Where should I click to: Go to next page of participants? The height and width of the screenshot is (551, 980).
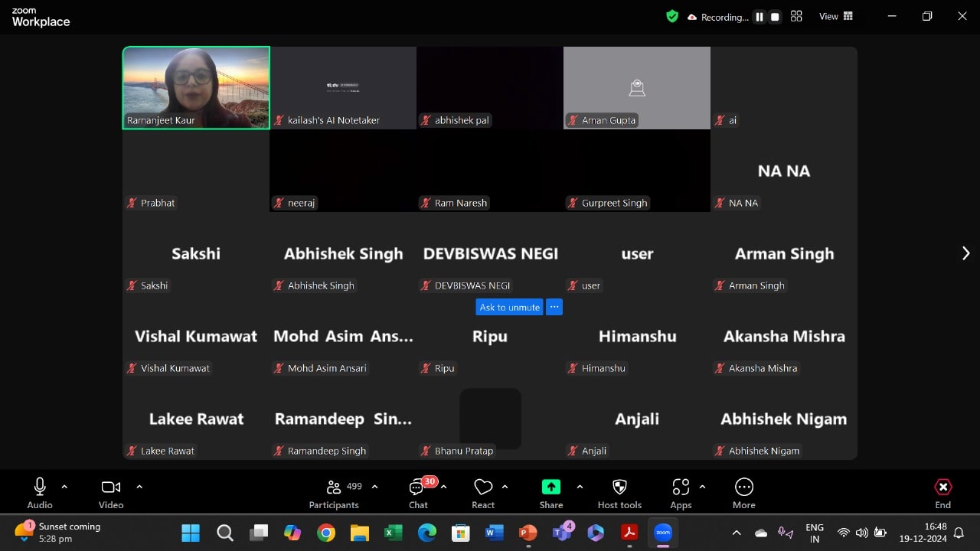965,253
